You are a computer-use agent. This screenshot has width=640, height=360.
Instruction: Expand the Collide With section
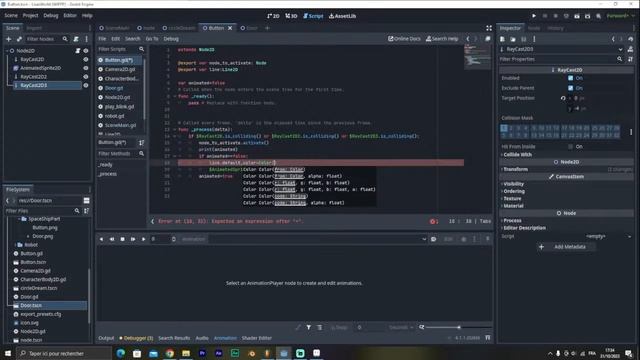[x=517, y=155]
